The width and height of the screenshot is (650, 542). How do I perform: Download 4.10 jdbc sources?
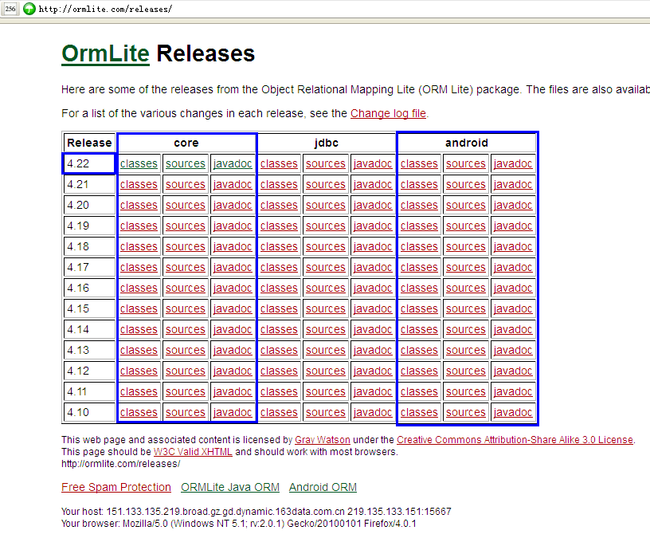[325, 413]
